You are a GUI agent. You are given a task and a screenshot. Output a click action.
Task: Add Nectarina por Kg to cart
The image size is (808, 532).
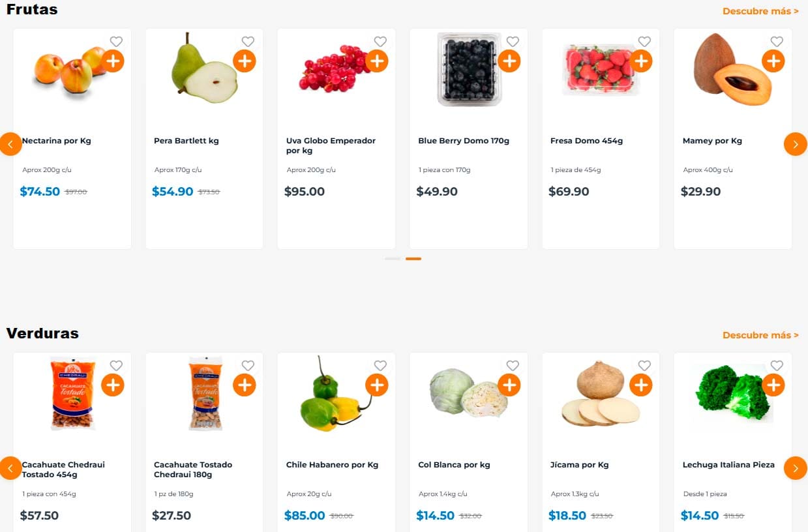(113, 61)
